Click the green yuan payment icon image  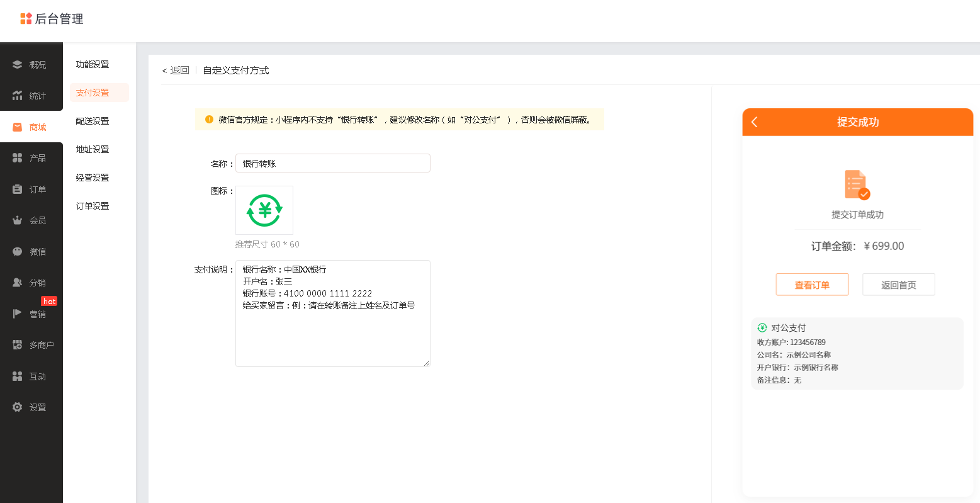[264, 210]
